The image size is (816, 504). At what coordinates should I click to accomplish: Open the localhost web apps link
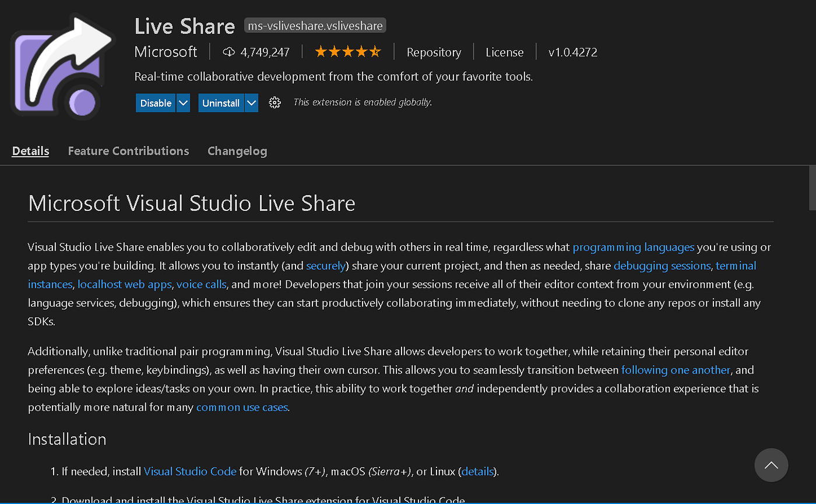(x=125, y=284)
